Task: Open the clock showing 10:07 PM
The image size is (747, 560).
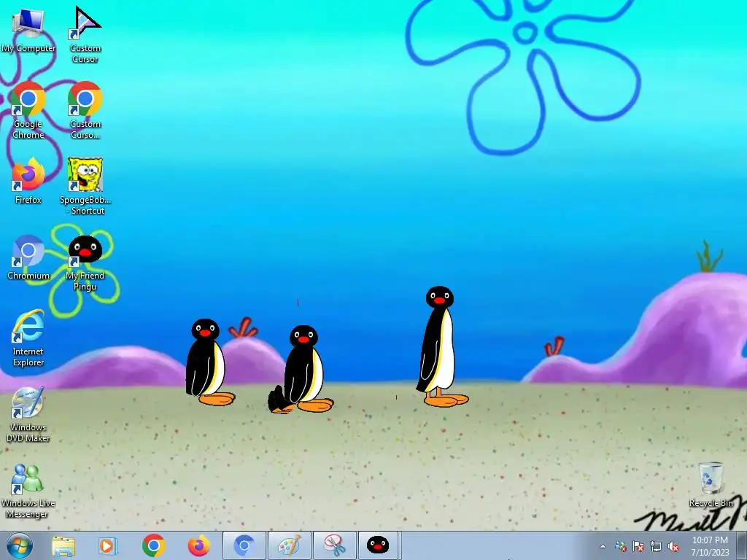Action: click(710, 545)
